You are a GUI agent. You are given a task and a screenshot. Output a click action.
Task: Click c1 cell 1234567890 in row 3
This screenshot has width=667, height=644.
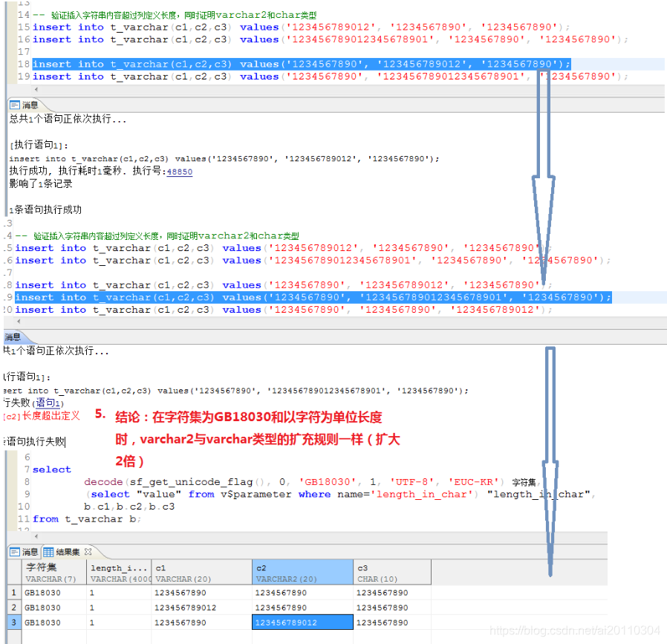click(x=201, y=622)
